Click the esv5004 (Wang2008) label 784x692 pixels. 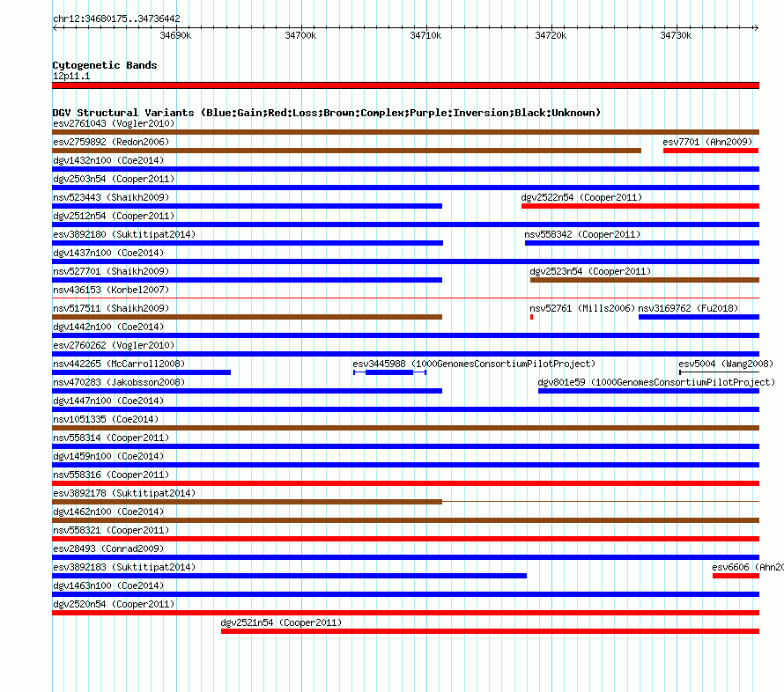point(726,364)
